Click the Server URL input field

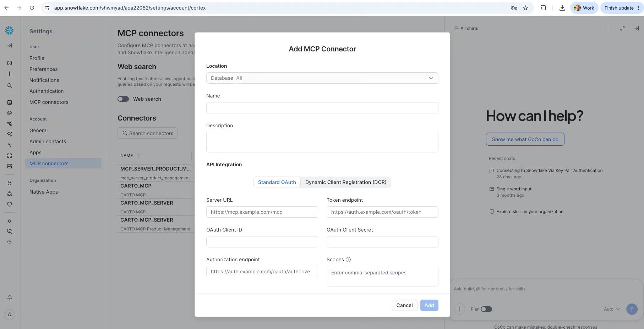(262, 212)
